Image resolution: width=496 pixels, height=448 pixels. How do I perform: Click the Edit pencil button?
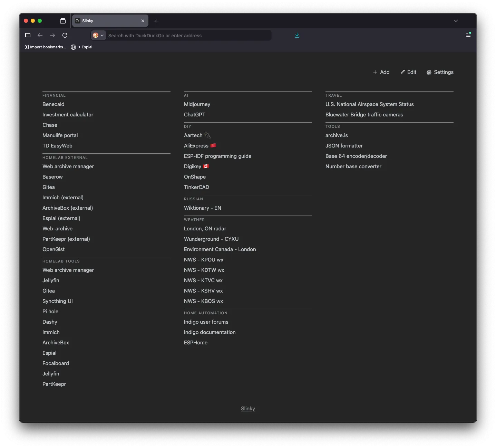click(408, 72)
